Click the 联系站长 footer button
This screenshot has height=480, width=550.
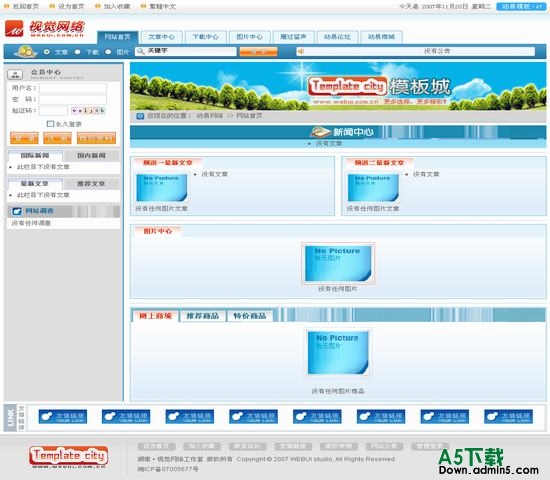(x=247, y=446)
